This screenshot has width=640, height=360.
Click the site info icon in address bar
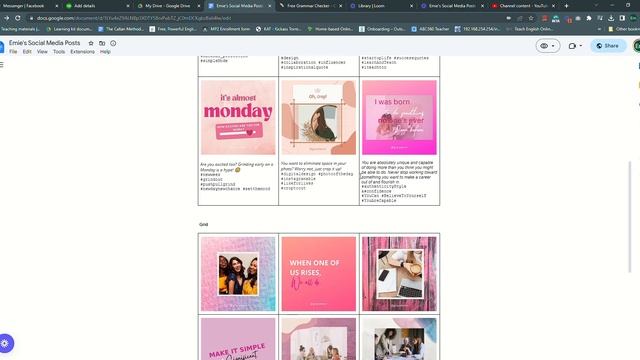[31, 18]
